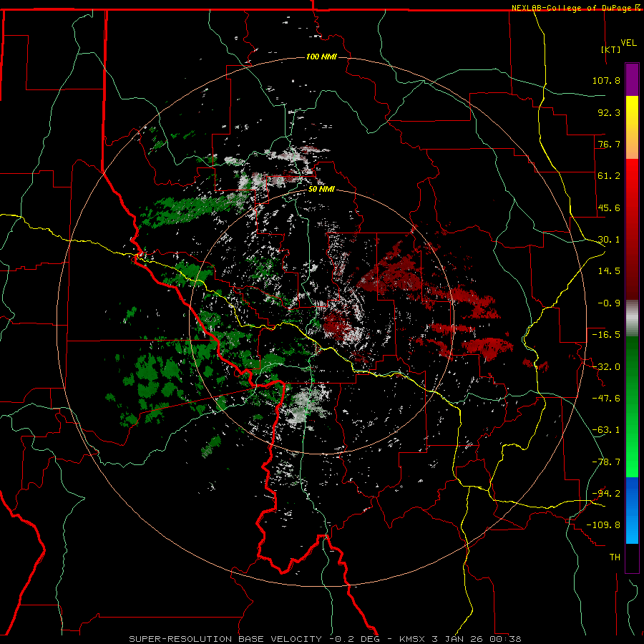Image resolution: width=644 pixels, height=644 pixels.
Task: Click the gray near-zero segment of color bar
Action: pos(632,318)
